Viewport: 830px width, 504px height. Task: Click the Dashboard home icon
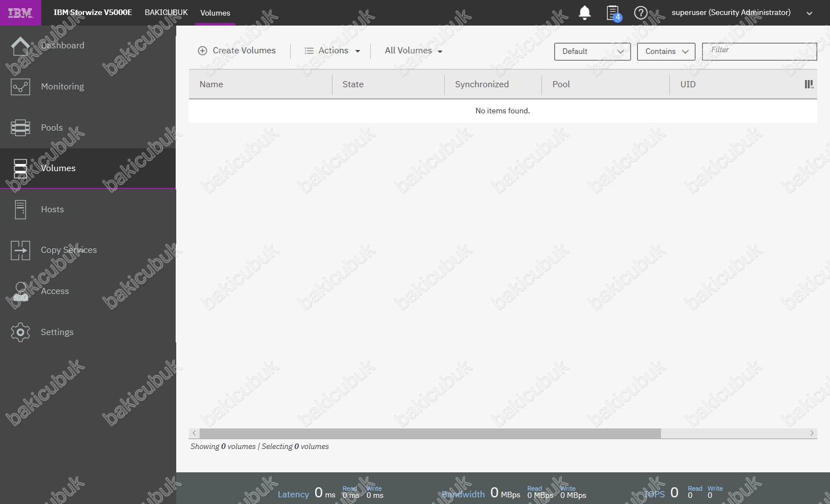coord(21,46)
